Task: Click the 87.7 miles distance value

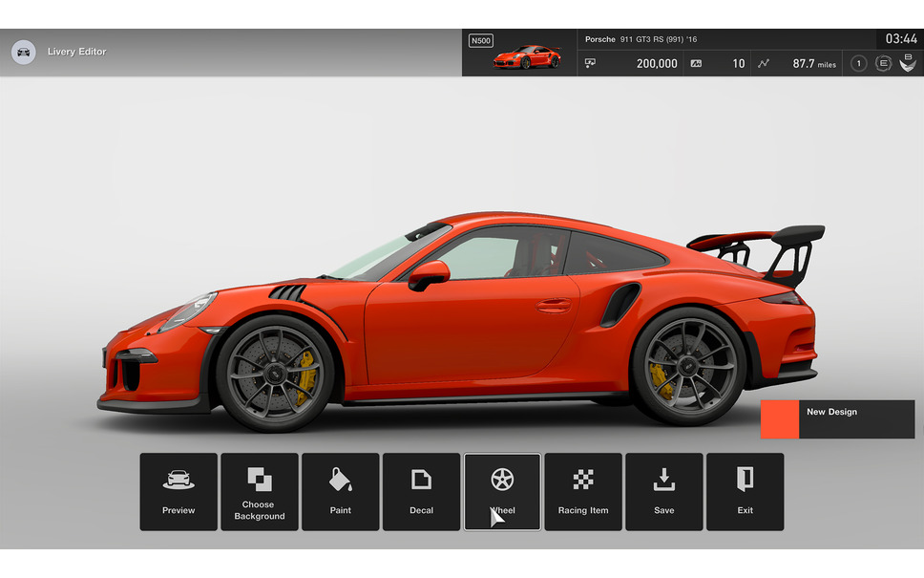Action: [x=814, y=64]
